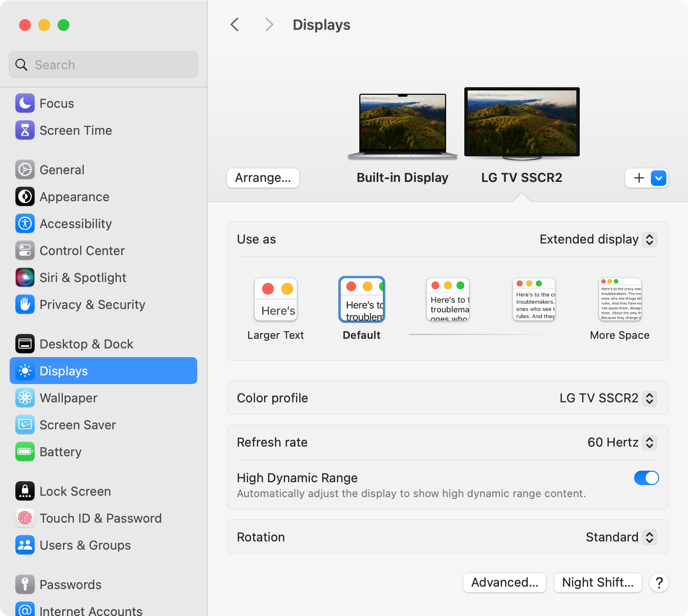
Task: Disable High Dynamic Range
Action: pyautogui.click(x=646, y=478)
